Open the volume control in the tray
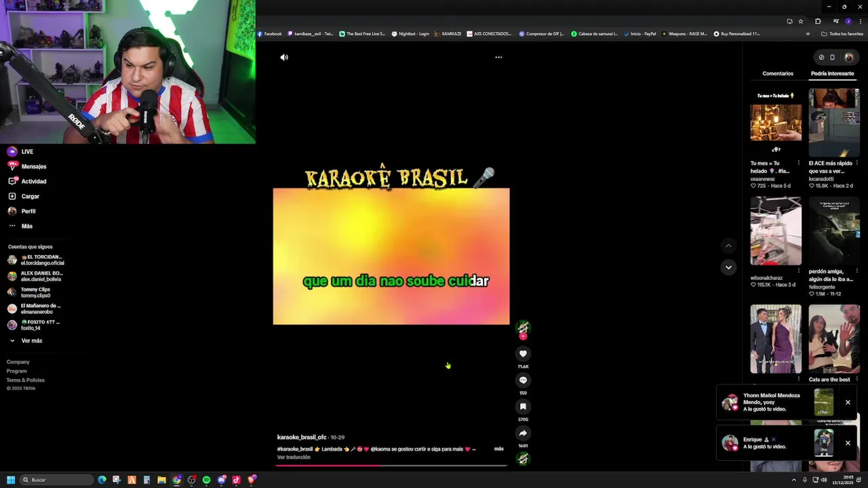Viewport: 868px width, 488px height. (x=824, y=480)
